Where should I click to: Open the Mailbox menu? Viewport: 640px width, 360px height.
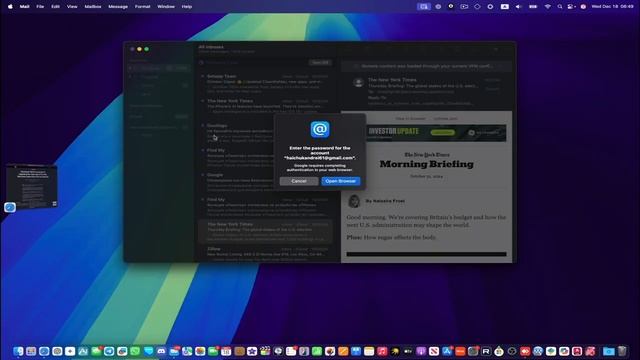click(93, 7)
